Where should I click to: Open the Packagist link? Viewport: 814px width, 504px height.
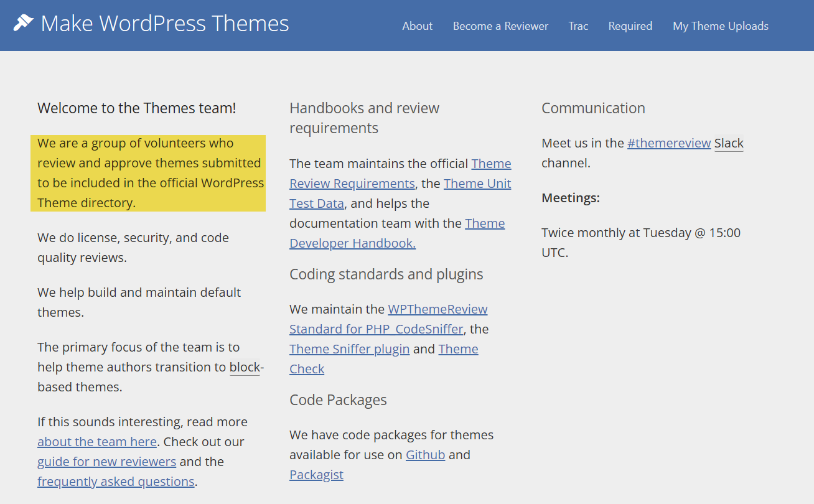(x=316, y=475)
